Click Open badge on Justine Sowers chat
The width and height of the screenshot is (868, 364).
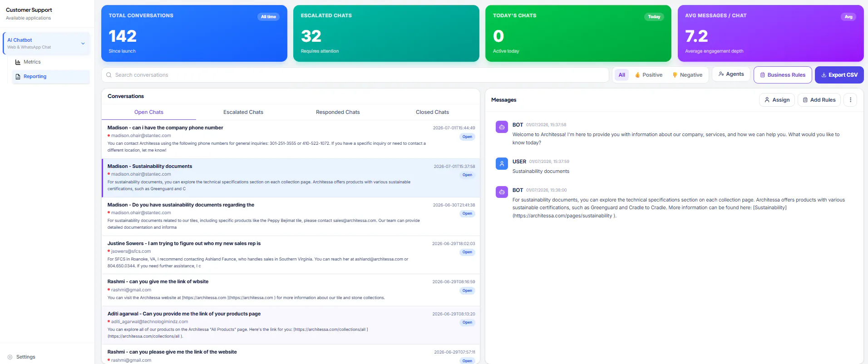coord(467,252)
